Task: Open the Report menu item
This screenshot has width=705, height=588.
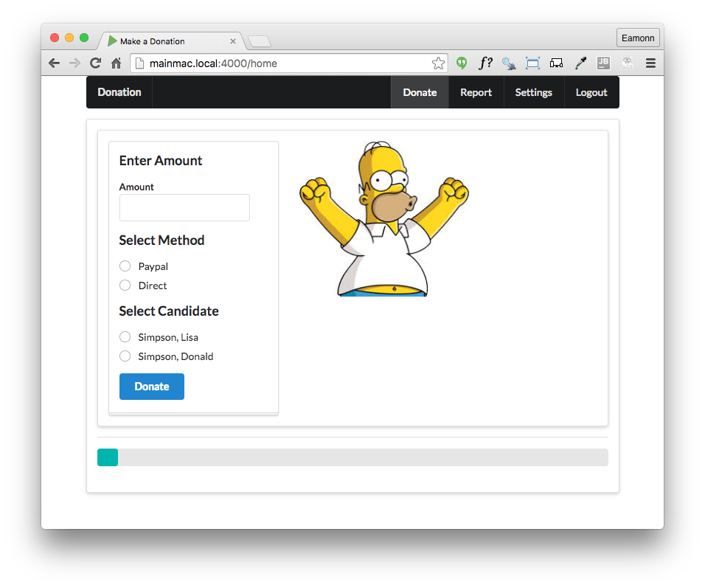Action: coord(476,92)
